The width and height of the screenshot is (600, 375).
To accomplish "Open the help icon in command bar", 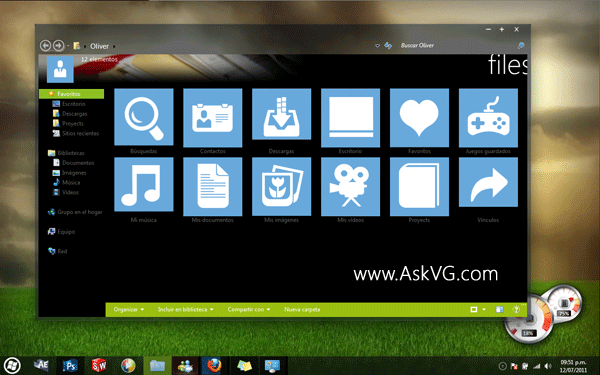I will click(516, 310).
